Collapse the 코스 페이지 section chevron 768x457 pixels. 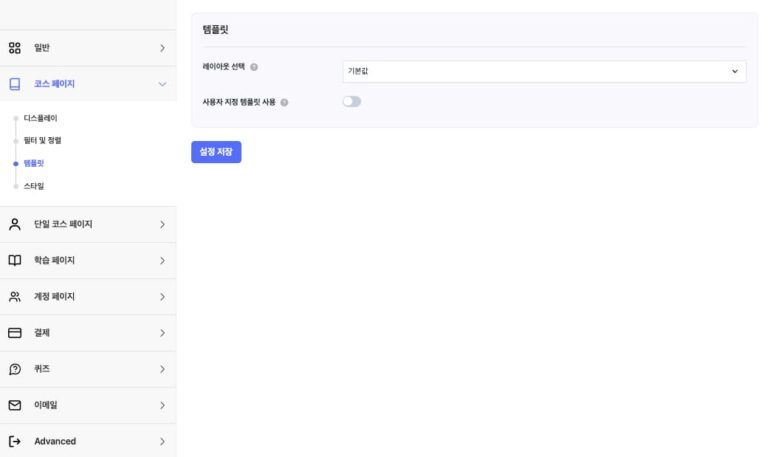point(162,84)
